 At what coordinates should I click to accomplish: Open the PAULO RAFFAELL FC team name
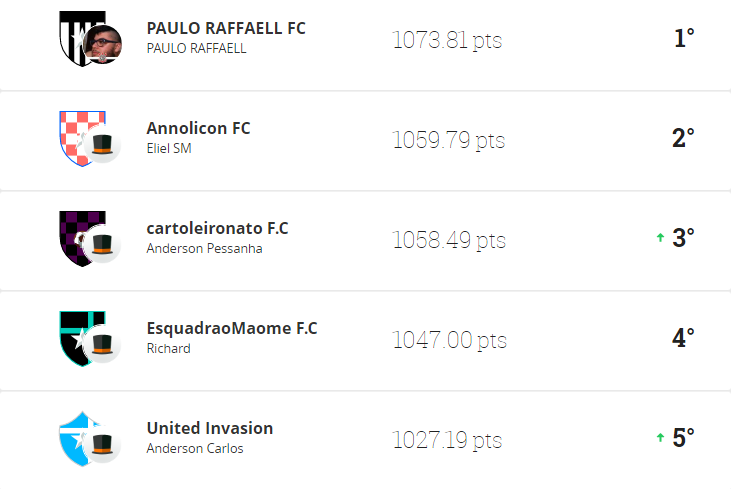[226, 28]
